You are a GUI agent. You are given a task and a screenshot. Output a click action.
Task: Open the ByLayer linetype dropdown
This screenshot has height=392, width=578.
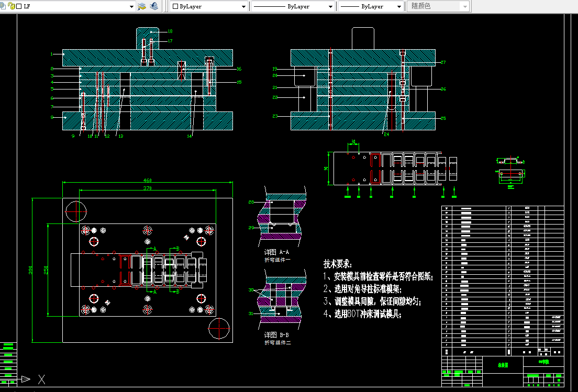coord(331,6)
